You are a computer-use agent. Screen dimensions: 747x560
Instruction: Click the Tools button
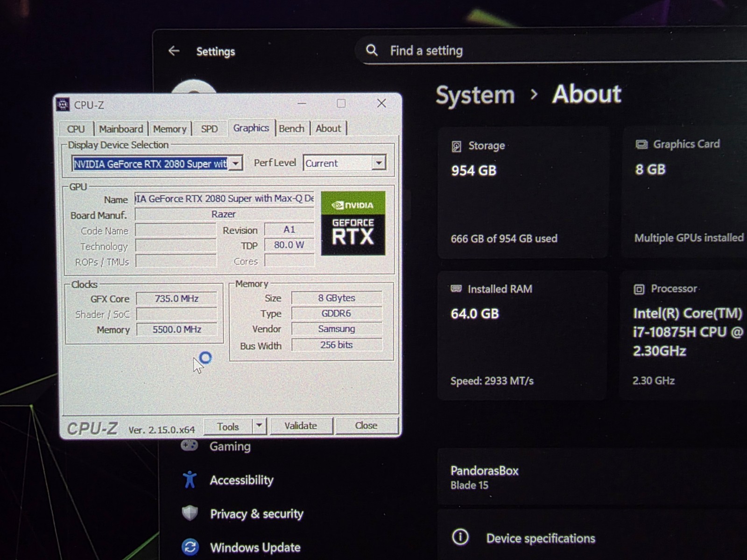coord(228,427)
